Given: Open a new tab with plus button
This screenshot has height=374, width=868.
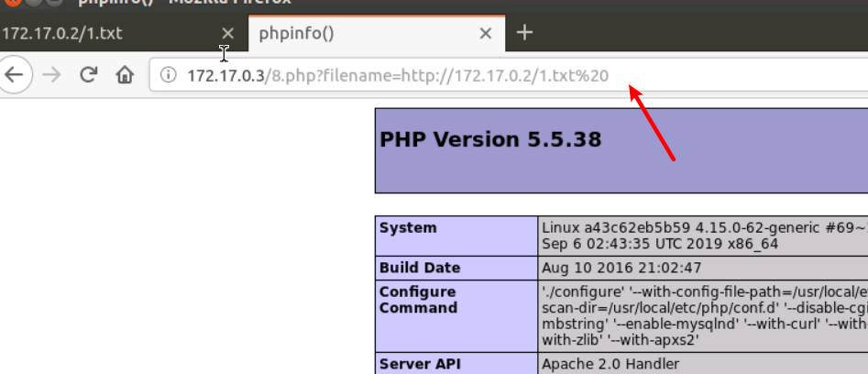Looking at the screenshot, I should click(x=524, y=33).
